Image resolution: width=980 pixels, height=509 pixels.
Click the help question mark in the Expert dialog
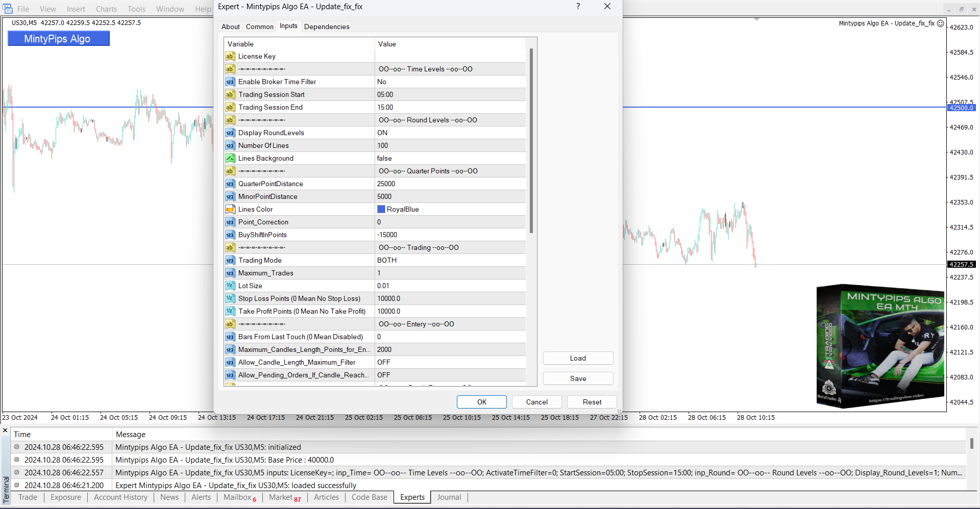click(578, 7)
